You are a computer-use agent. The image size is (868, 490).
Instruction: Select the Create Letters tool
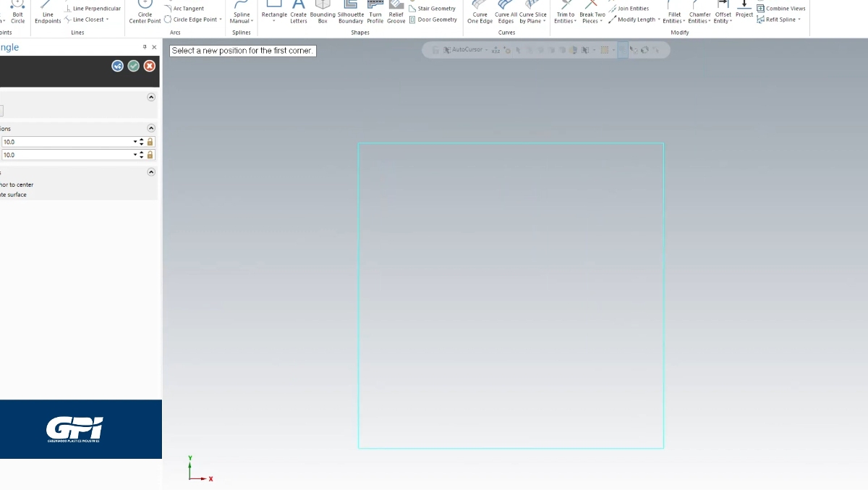coord(298,14)
